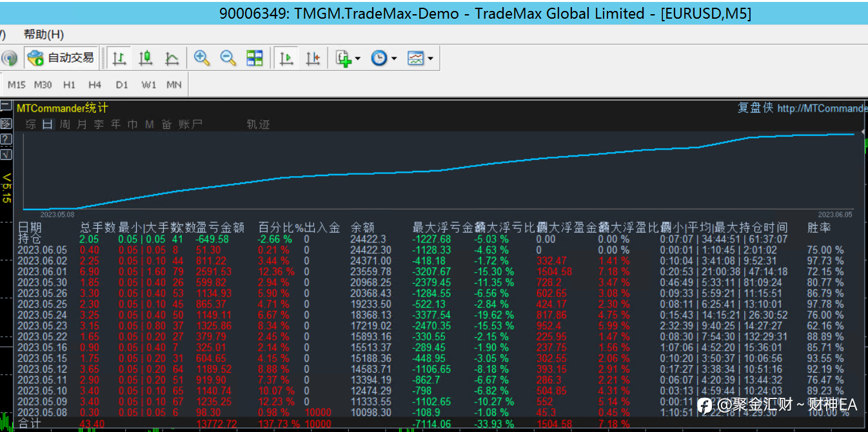The height and width of the screenshot is (432, 868).
Task: Toggle chart shift from right edge
Action: 313,58
